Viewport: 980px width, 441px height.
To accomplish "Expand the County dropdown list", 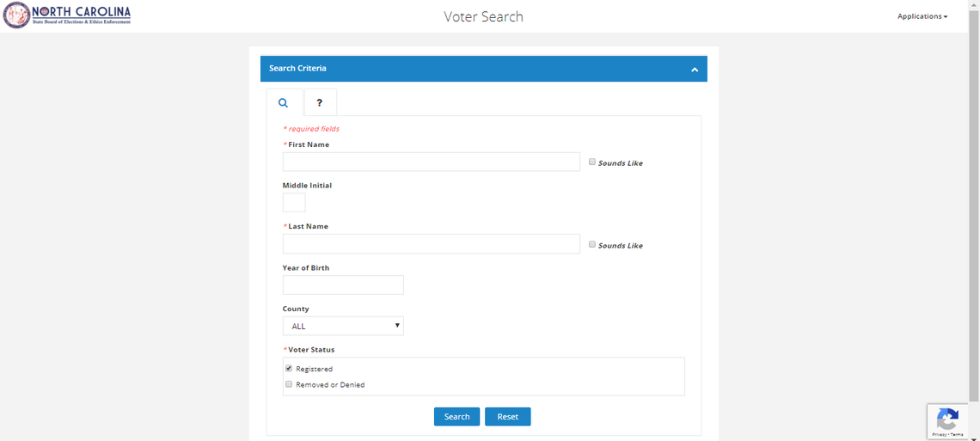I will coord(343,326).
